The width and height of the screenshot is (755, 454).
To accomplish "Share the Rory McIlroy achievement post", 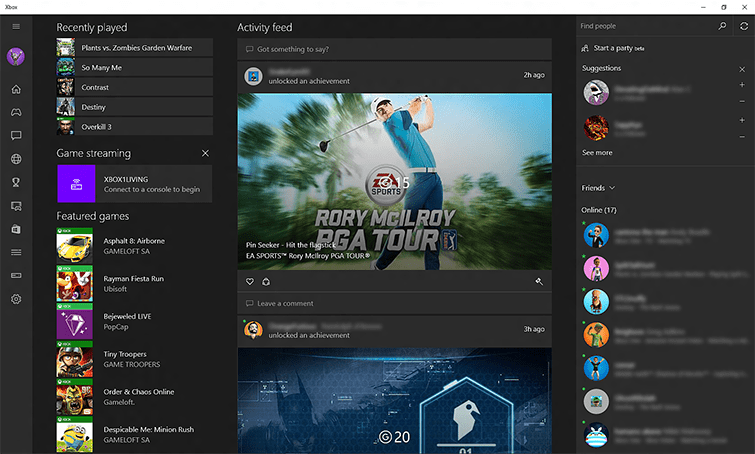I will click(x=266, y=282).
